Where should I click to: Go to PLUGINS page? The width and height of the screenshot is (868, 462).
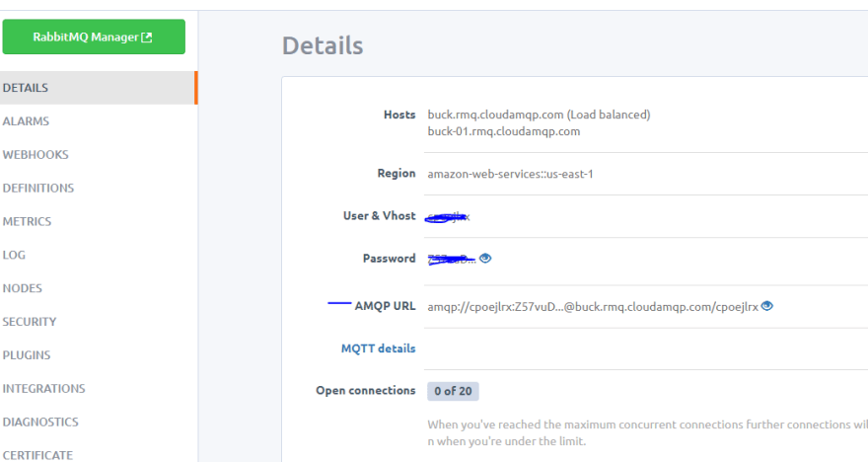point(27,355)
